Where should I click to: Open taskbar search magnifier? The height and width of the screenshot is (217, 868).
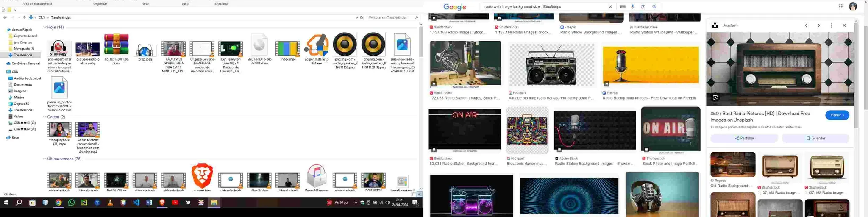click(x=19, y=203)
